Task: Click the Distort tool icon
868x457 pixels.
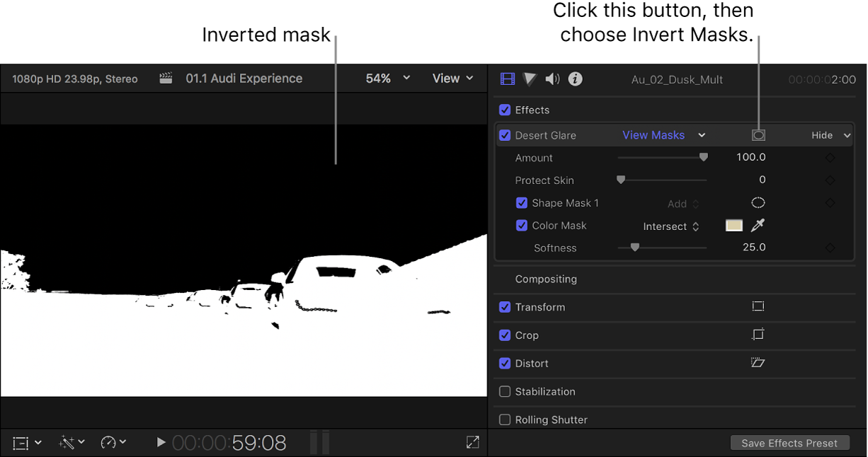Action: coord(758,363)
